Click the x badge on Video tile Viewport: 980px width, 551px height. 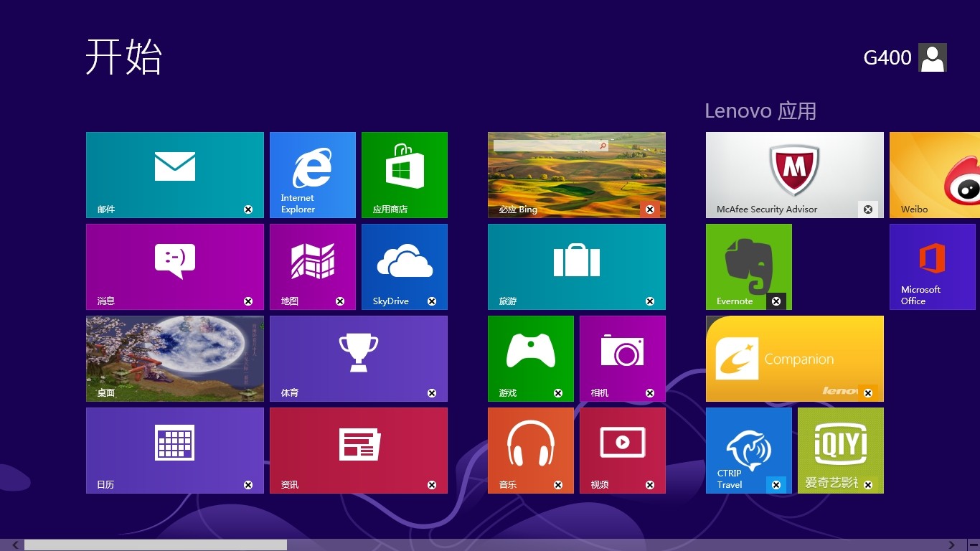click(x=650, y=485)
